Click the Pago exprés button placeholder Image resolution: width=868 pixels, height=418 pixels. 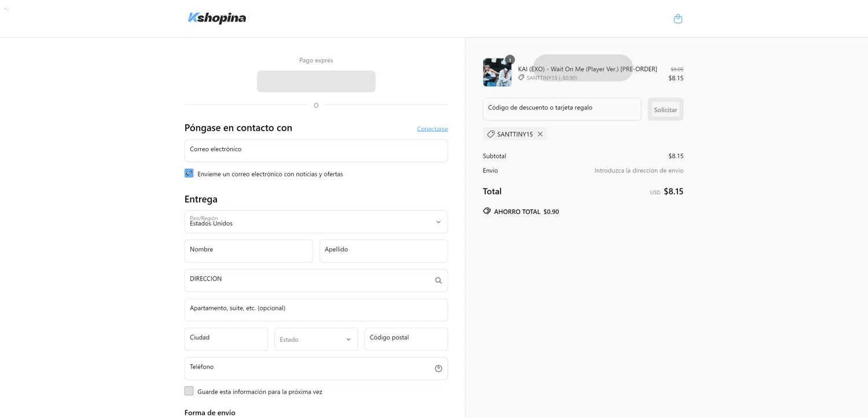click(316, 82)
